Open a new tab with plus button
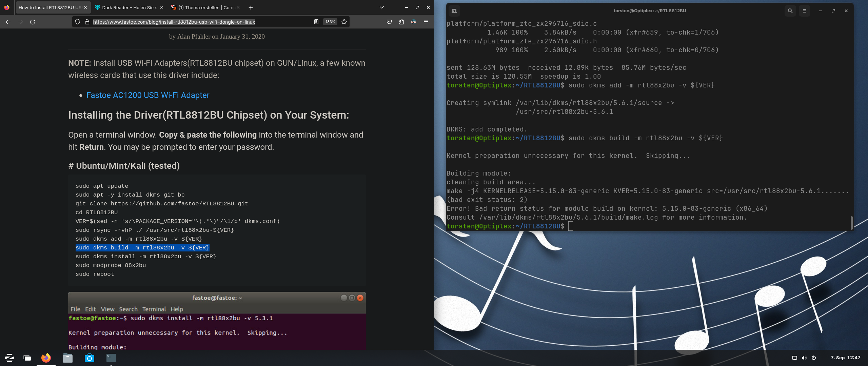Viewport: 868px width, 366px height. 251,7
